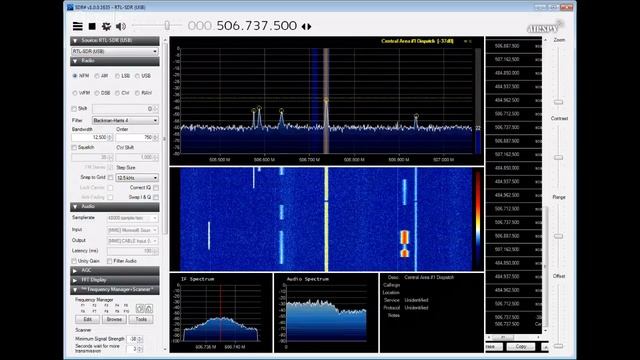The height and width of the screenshot is (360, 640).
Task: Click the Audio Spectrum graph
Action: click(x=326, y=313)
